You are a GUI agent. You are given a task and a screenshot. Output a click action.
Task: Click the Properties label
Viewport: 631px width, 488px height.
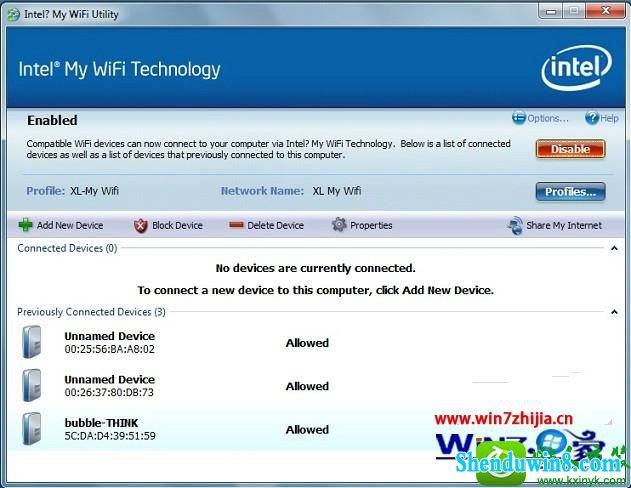[371, 225]
